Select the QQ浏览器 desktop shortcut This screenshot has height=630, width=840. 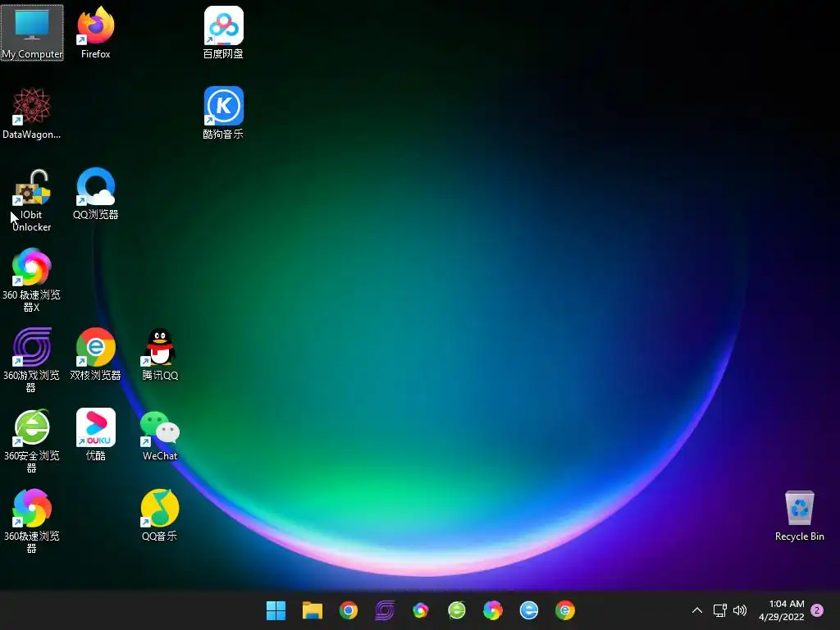pyautogui.click(x=96, y=194)
